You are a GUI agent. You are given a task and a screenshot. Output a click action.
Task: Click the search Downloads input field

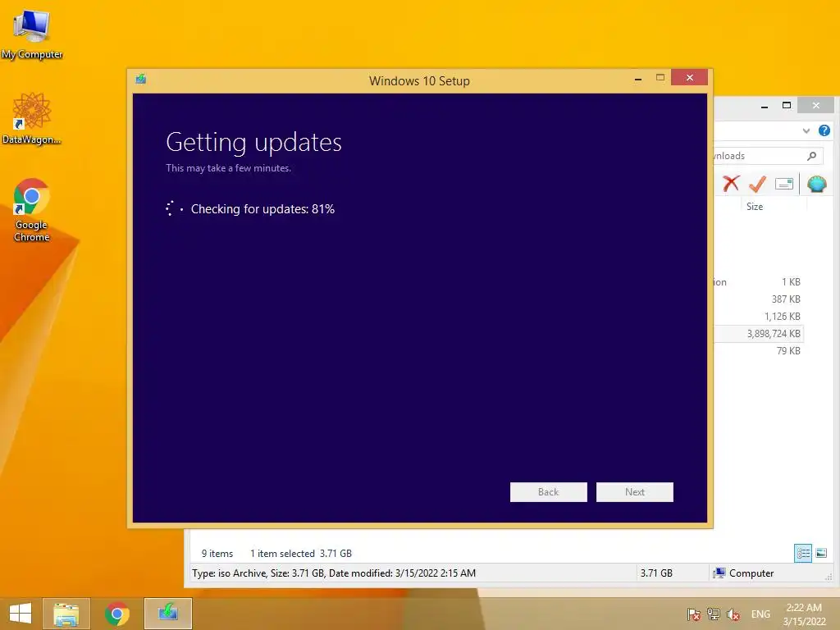tap(768, 156)
